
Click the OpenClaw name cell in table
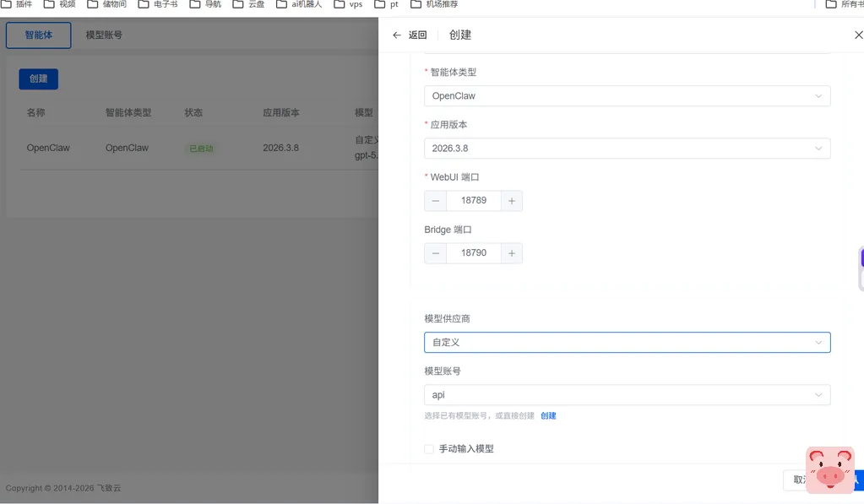pyautogui.click(x=48, y=149)
